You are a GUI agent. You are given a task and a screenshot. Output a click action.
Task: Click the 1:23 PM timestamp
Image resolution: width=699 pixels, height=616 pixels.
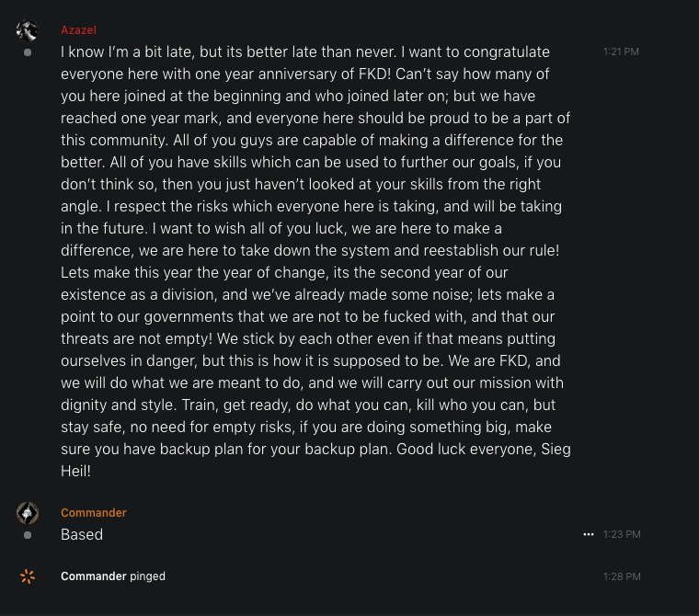[x=622, y=534]
